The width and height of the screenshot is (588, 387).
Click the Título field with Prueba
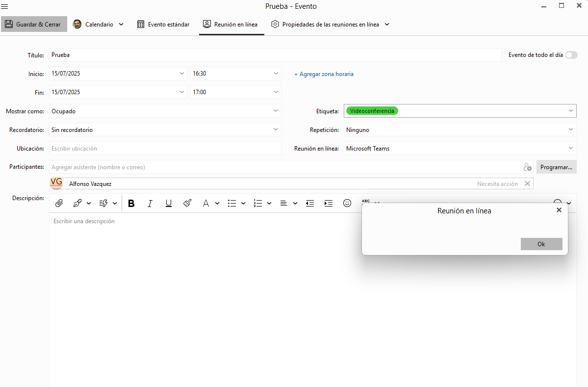275,55
